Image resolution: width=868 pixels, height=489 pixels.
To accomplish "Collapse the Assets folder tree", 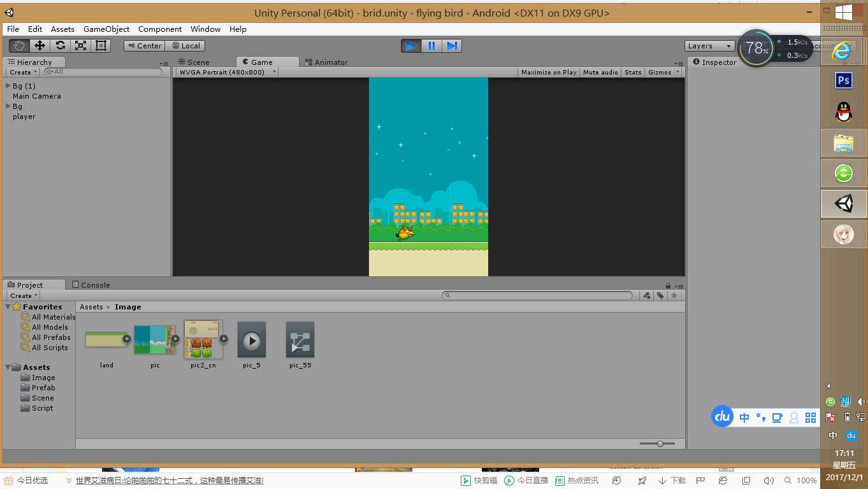I will [8, 367].
